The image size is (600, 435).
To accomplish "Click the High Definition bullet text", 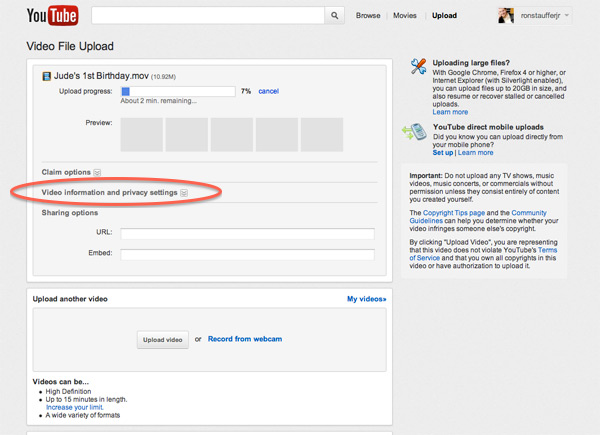I will (x=68, y=391).
